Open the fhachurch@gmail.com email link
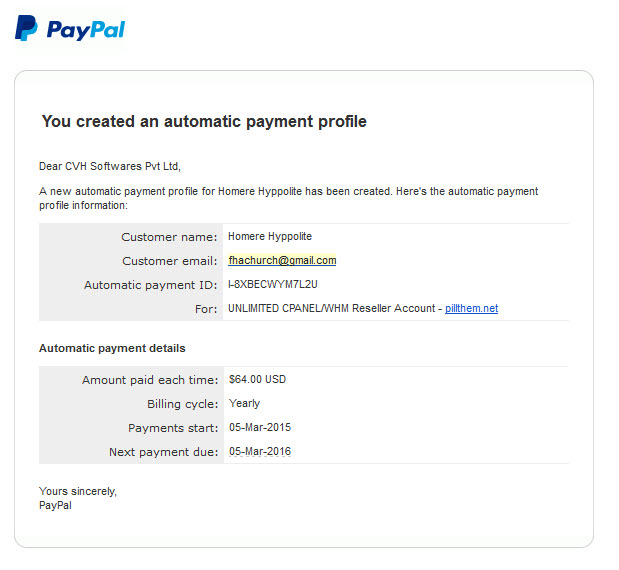This screenshot has height=570, width=619. tap(282, 261)
